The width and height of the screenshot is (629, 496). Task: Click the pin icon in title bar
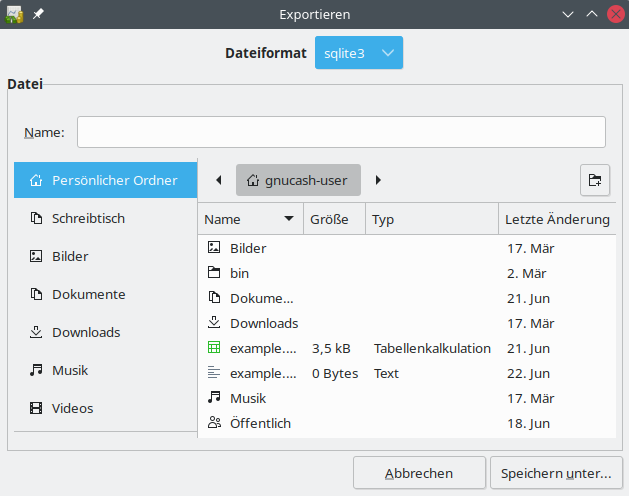[x=38, y=14]
